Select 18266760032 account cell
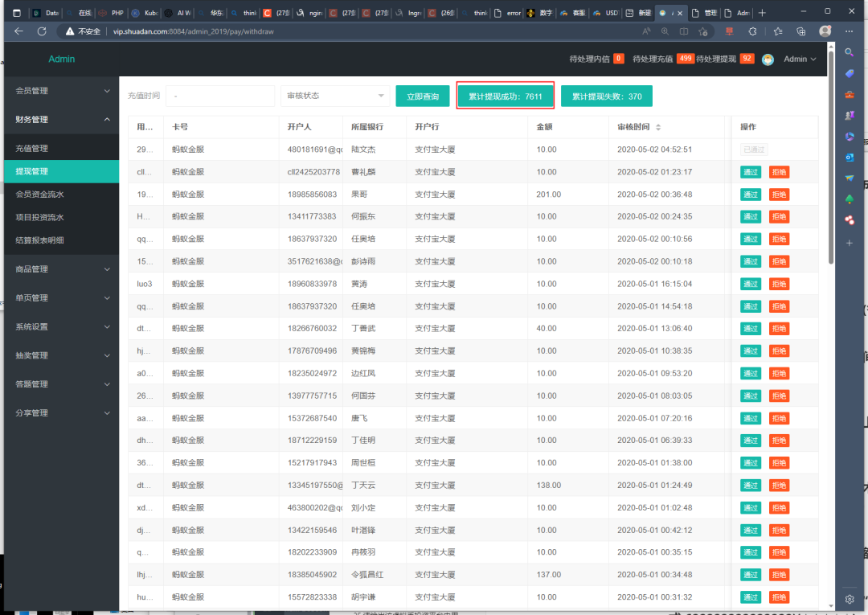The image size is (868, 615). coord(311,329)
